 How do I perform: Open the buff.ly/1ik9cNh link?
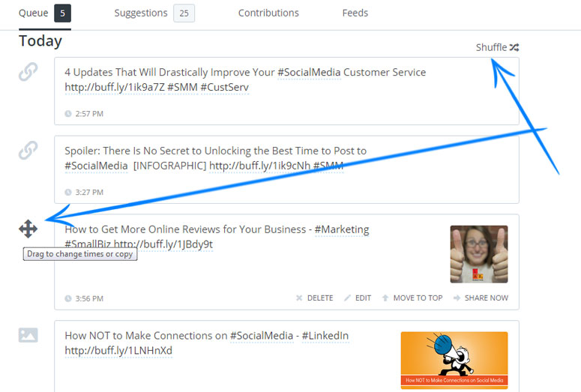tap(259, 166)
